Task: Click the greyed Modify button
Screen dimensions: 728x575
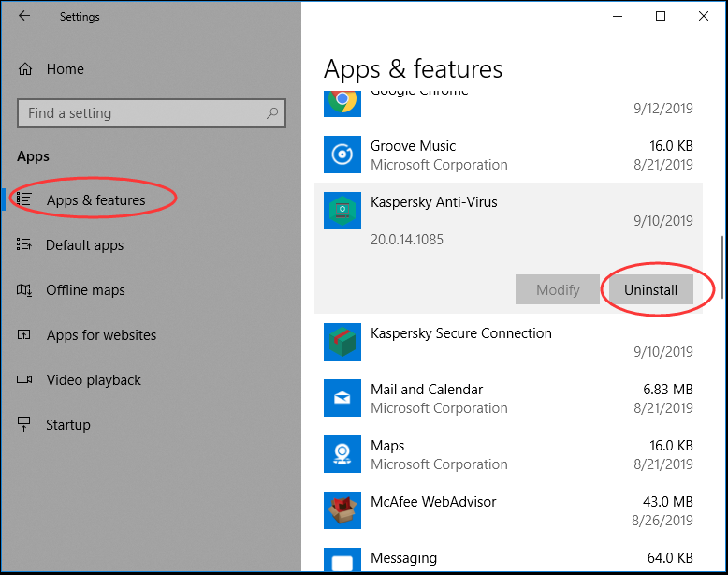Action: (x=557, y=289)
